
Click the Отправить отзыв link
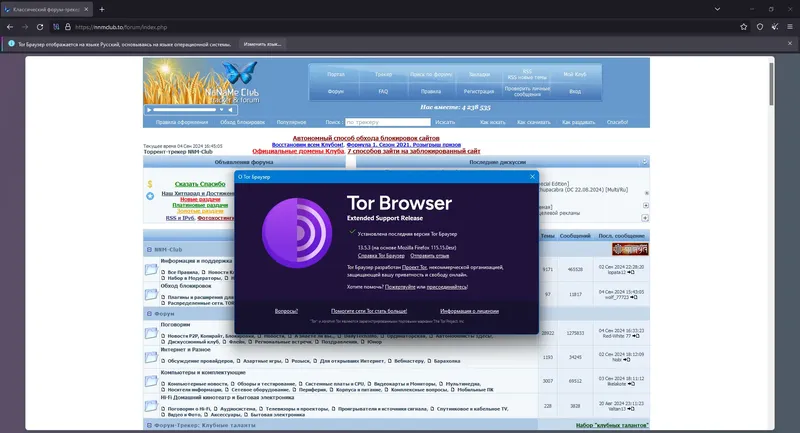pos(430,256)
